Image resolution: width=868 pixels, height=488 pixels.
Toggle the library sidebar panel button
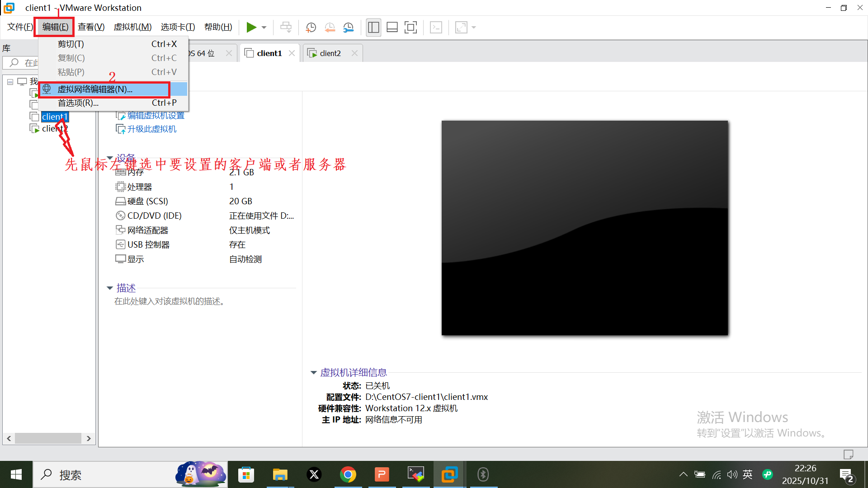click(x=373, y=28)
